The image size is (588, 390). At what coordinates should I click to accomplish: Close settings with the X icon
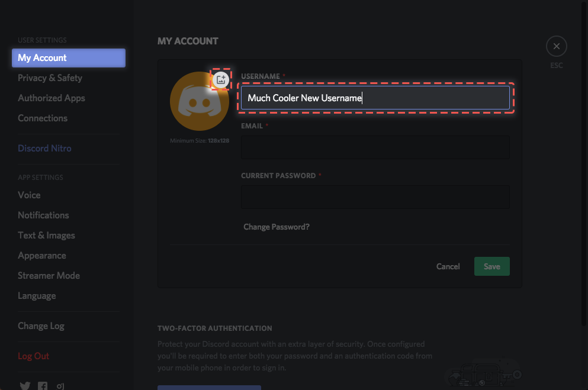556,46
